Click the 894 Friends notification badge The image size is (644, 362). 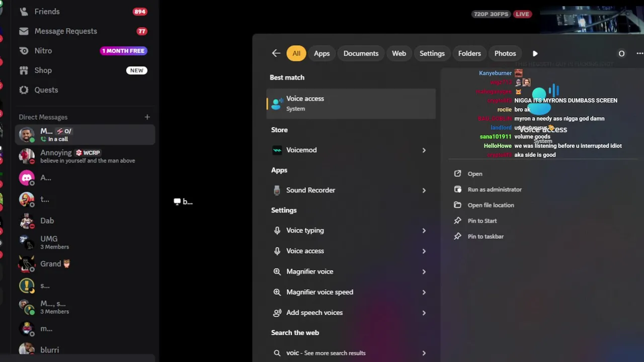coord(140,12)
